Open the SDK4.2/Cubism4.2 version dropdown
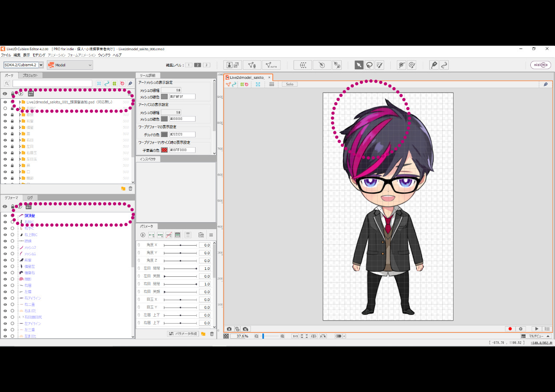Image resolution: width=555 pixels, height=392 pixels. point(41,65)
